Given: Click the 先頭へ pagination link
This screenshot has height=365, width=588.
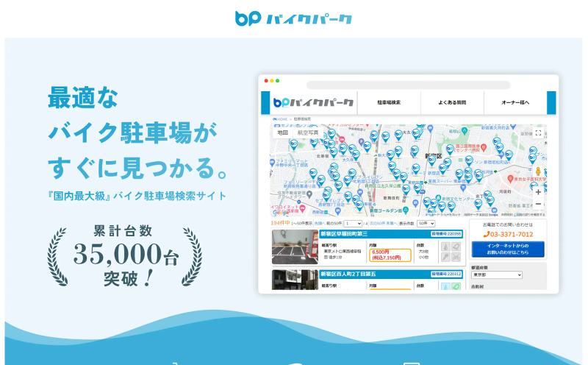Looking at the screenshot, I should [320, 224].
